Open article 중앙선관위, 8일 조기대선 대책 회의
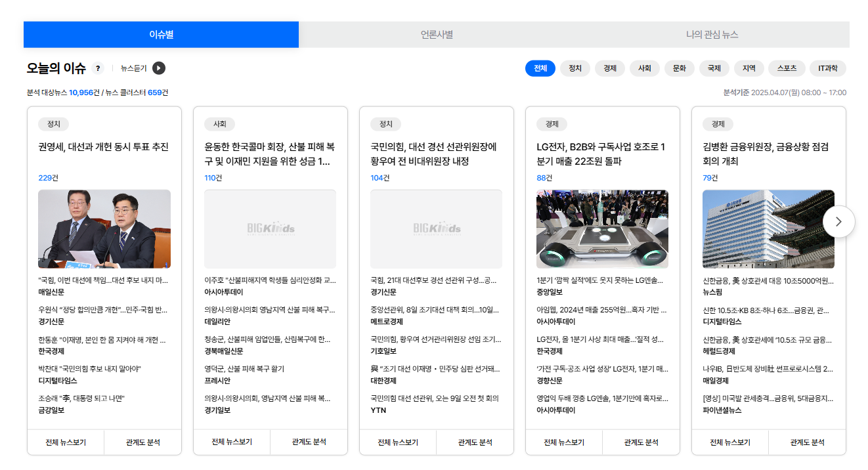868x470 pixels. pyautogui.click(x=435, y=310)
